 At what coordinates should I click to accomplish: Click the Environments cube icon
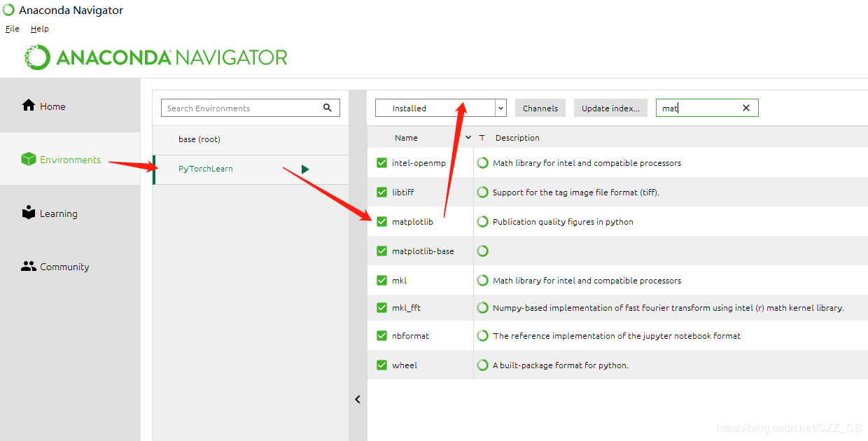pos(29,160)
